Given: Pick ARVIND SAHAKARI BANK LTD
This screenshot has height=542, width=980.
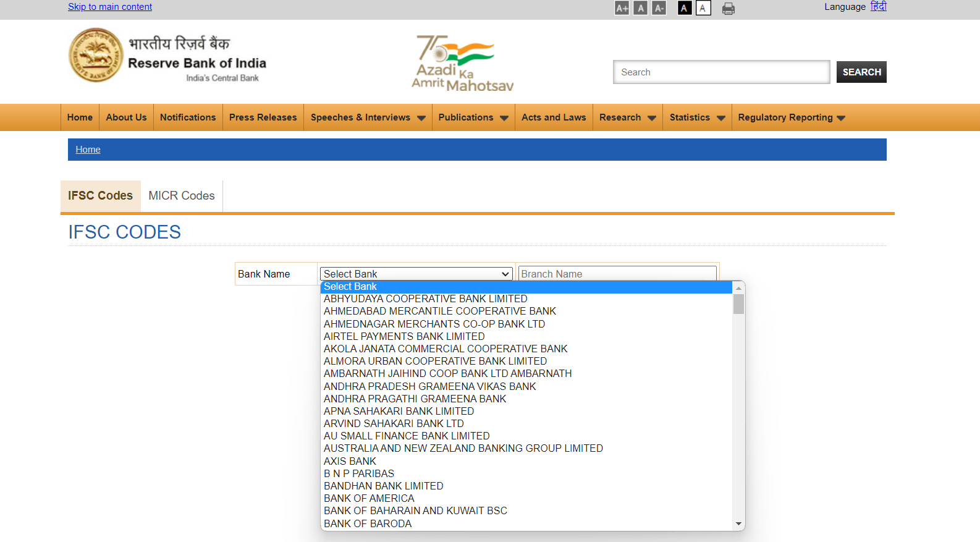Looking at the screenshot, I should pos(526,423).
